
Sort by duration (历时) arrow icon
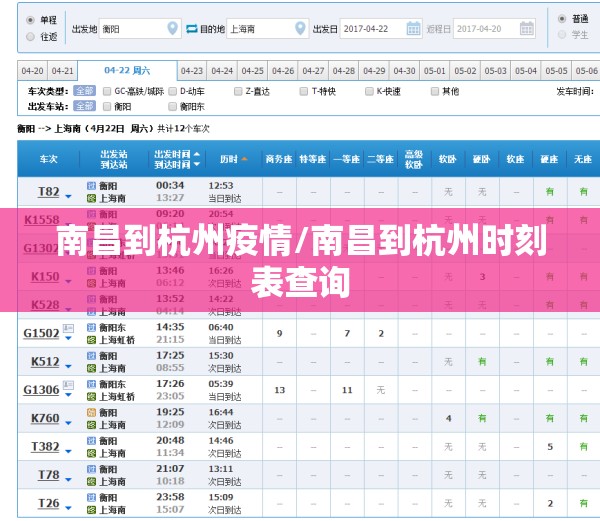(x=245, y=159)
